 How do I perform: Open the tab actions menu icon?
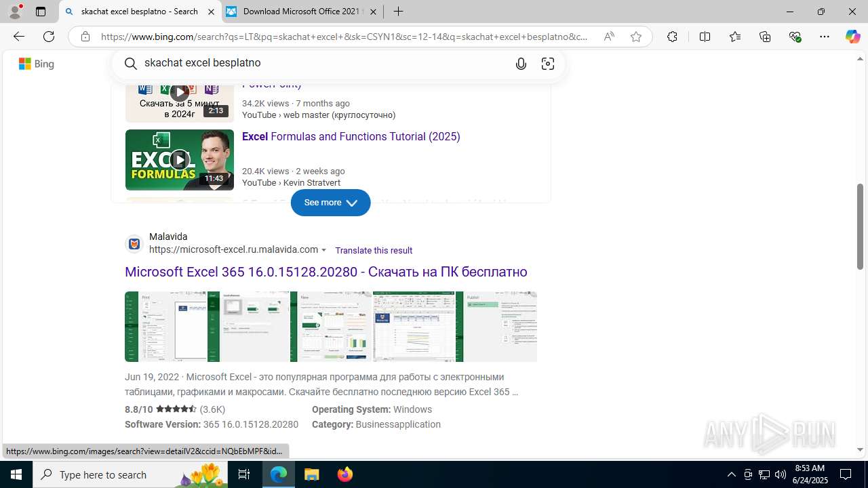tap(41, 12)
